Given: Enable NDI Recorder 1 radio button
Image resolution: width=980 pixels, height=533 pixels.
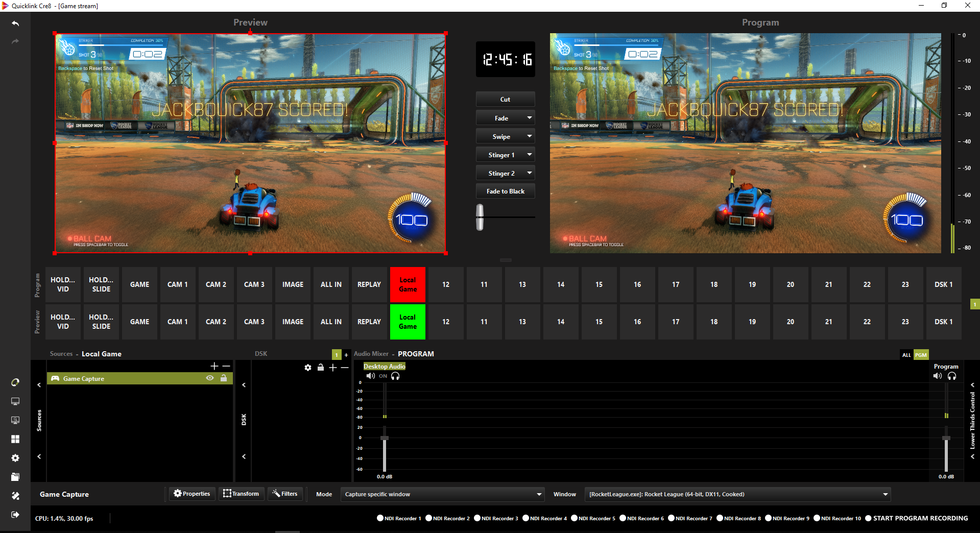Looking at the screenshot, I should 380,518.
